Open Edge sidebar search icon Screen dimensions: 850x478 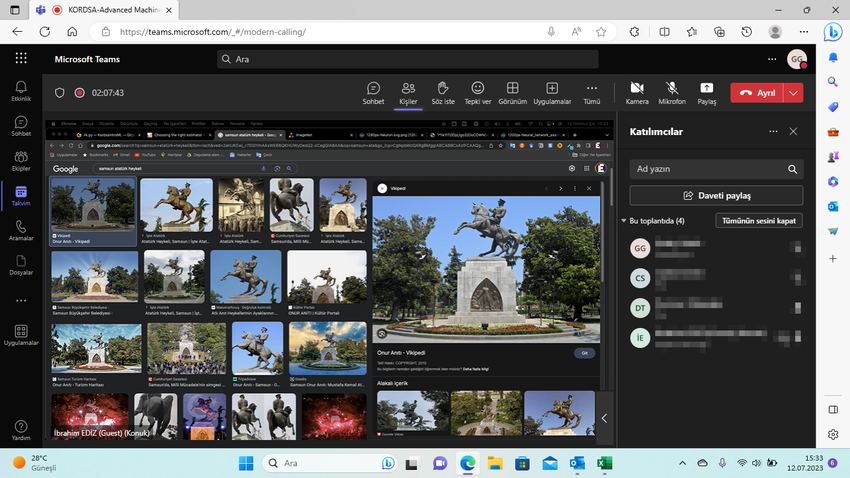833,82
